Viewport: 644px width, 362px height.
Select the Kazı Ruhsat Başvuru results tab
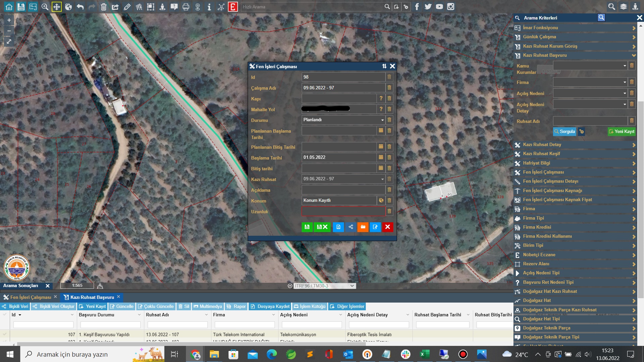(x=92, y=297)
